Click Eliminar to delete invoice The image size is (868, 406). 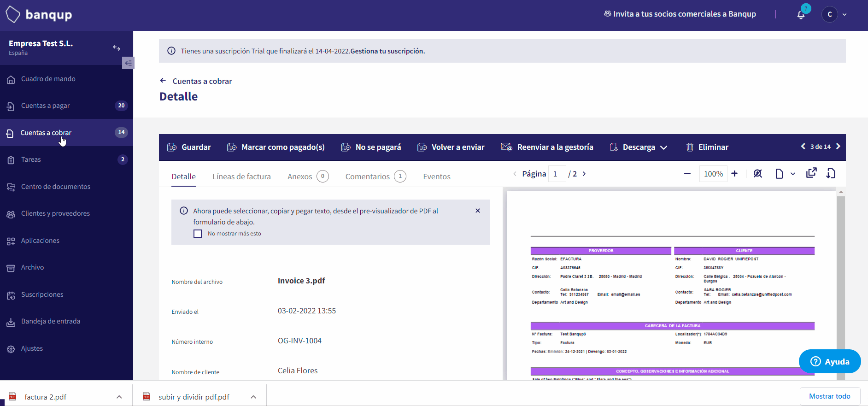pos(707,147)
